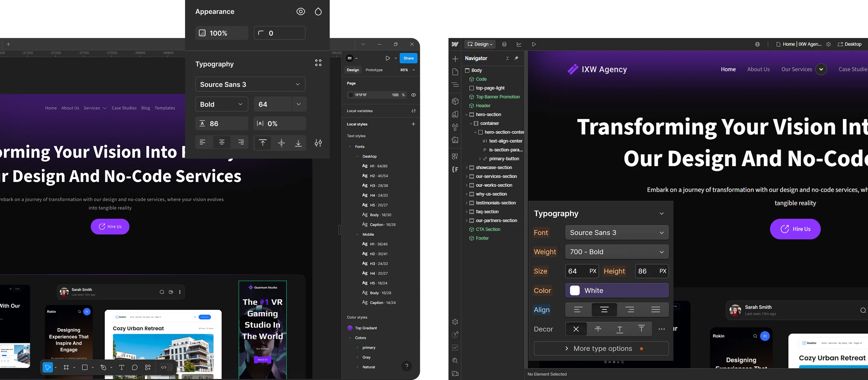The width and height of the screenshot is (868, 380).
Task: Click the opacity 100% field
Action: pyautogui.click(x=222, y=33)
